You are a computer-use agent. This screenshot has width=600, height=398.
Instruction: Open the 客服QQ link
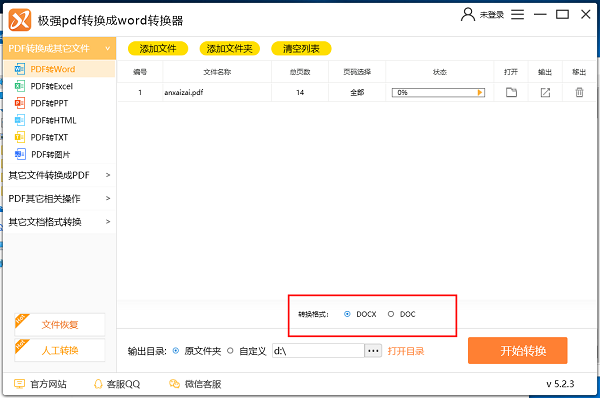[123, 384]
